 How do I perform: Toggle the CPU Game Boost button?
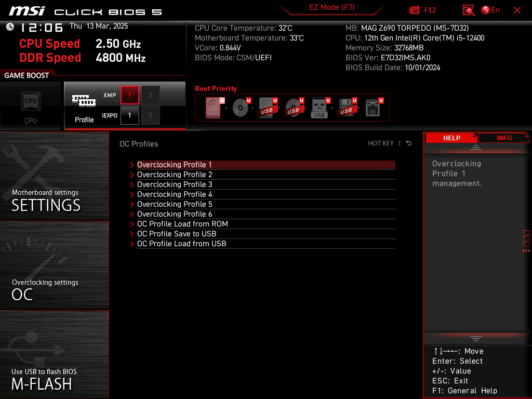(31, 106)
